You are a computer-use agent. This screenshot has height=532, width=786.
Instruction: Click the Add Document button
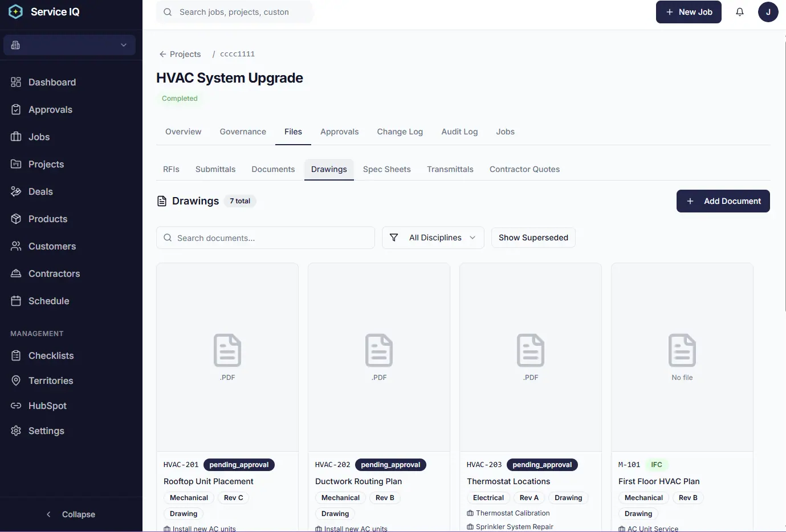(723, 201)
